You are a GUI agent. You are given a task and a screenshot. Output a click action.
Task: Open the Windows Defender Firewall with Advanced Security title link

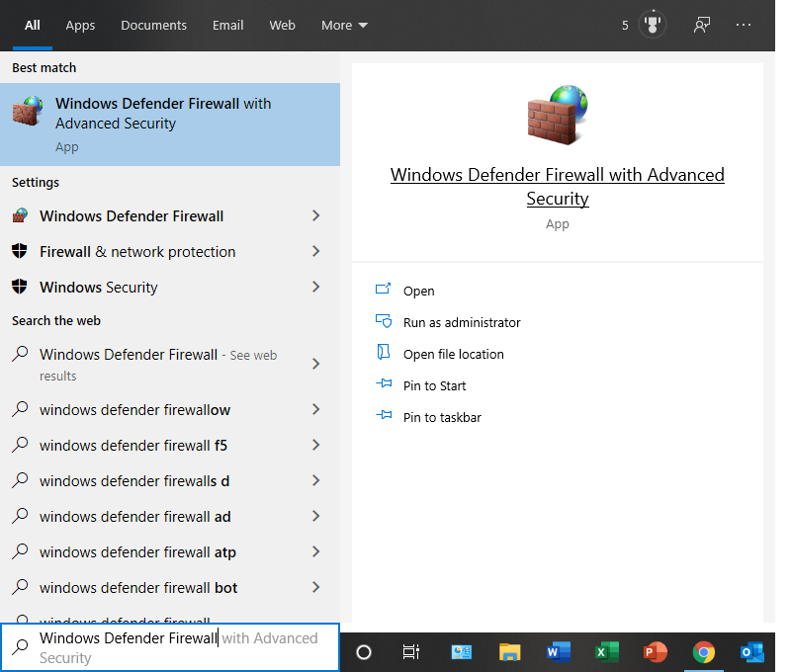pos(558,187)
